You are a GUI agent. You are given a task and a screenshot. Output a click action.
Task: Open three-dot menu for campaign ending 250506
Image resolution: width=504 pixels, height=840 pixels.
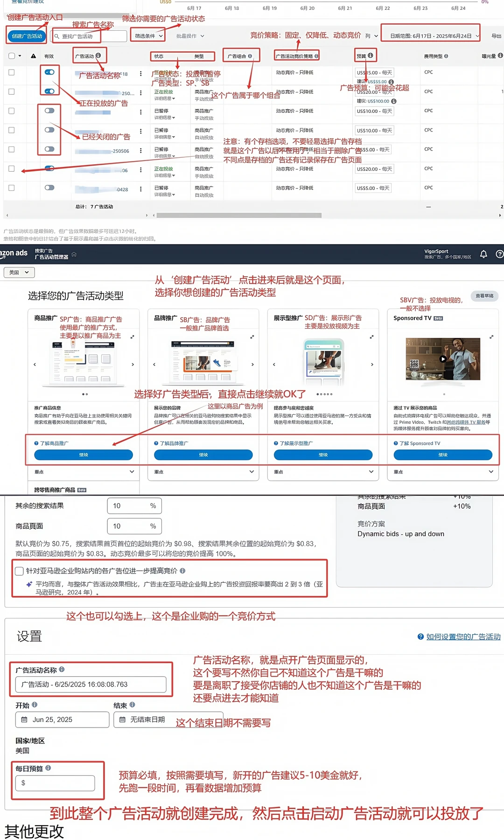(140, 151)
